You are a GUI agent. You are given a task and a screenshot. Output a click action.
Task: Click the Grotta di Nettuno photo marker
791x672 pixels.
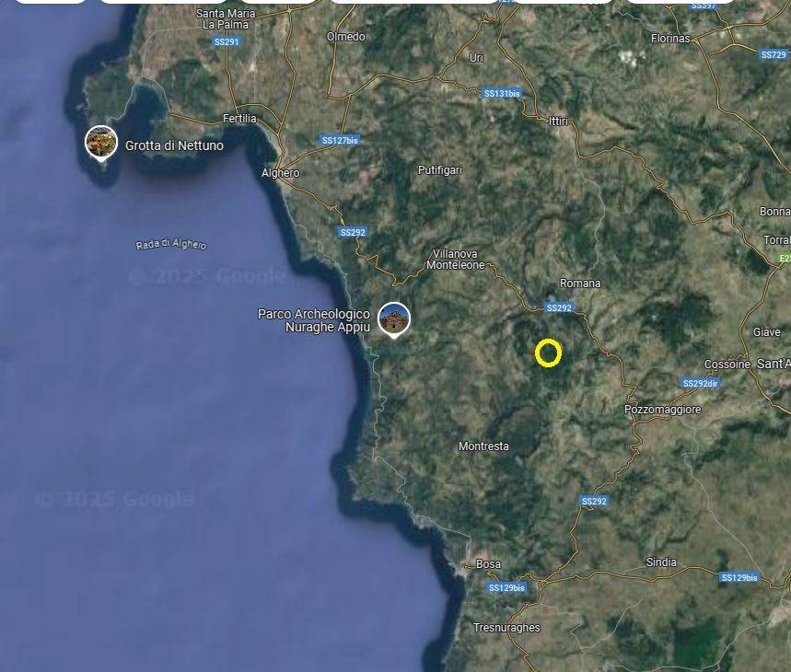point(101,142)
